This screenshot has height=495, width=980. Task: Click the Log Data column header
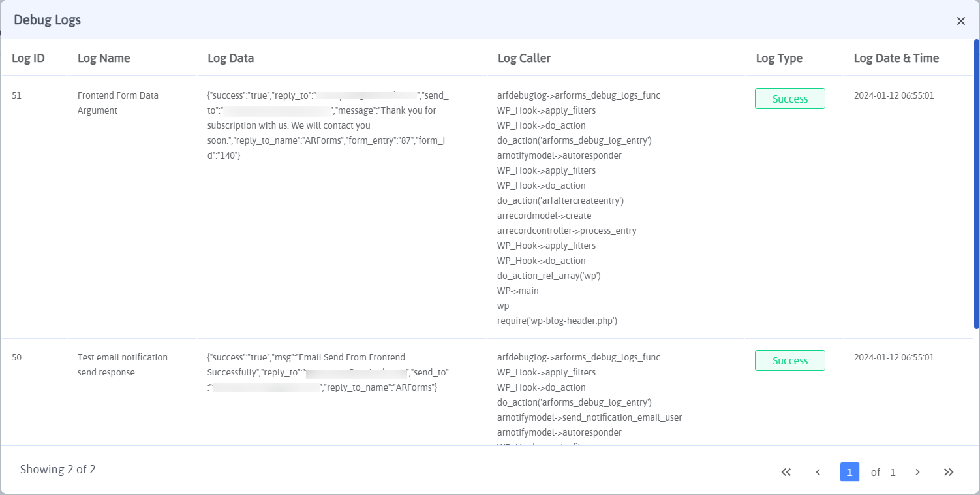230,57
